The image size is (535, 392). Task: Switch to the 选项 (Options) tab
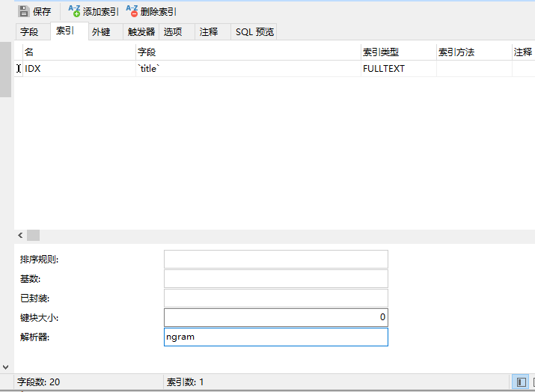[x=177, y=31]
